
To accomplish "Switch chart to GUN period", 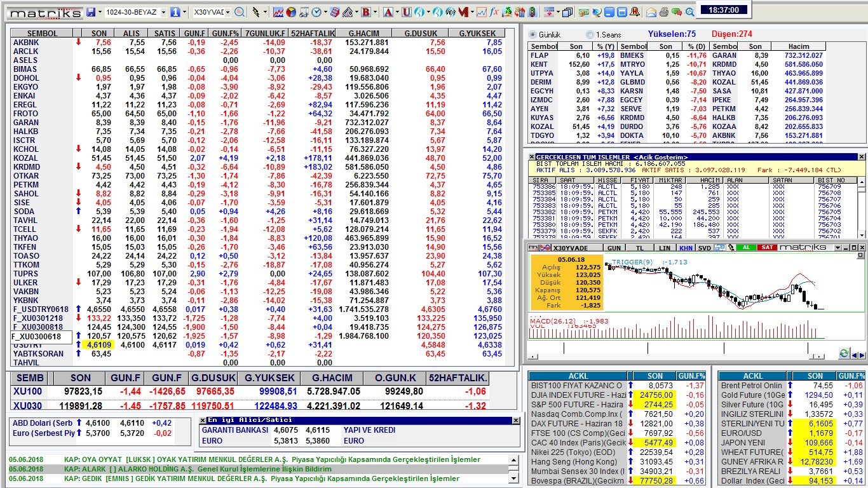I will tap(614, 248).
